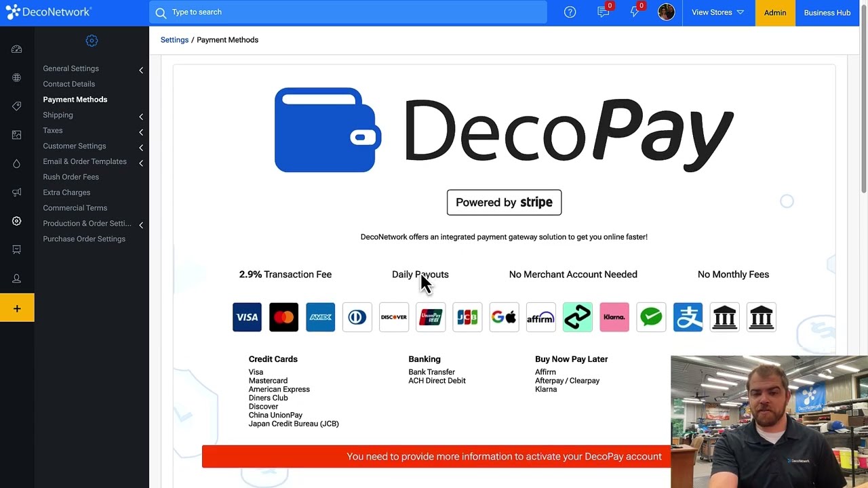Click the red activate DecoPay banner
The height and width of the screenshot is (488, 868).
coord(436,457)
